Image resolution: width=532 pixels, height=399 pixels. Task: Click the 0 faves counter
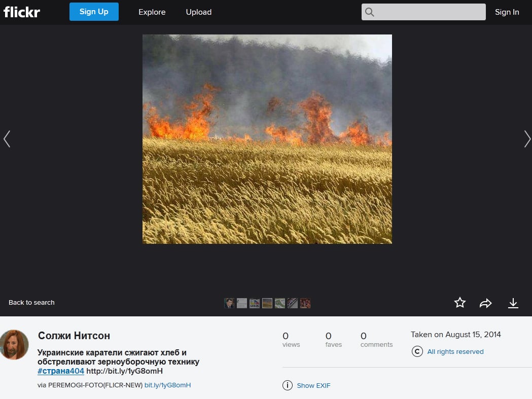334,340
